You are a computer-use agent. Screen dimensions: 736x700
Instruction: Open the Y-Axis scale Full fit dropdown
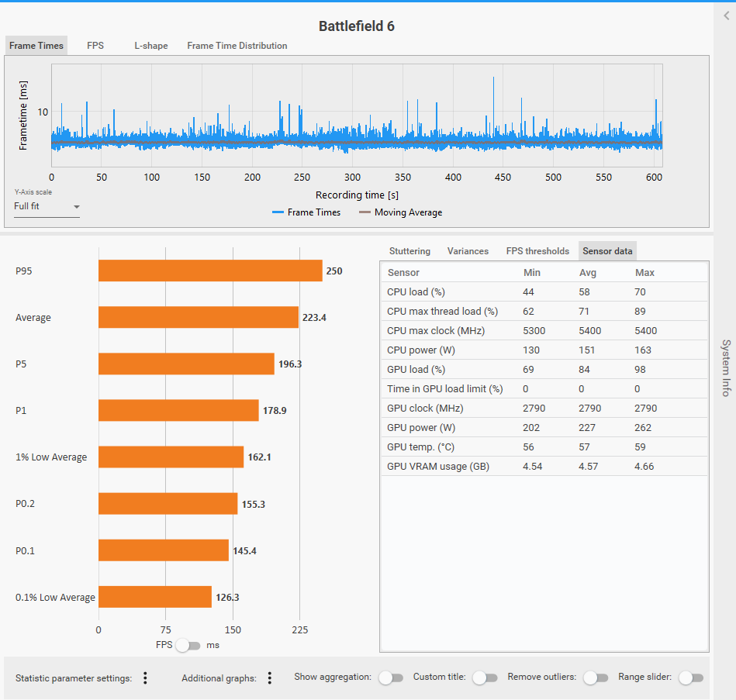pos(47,207)
